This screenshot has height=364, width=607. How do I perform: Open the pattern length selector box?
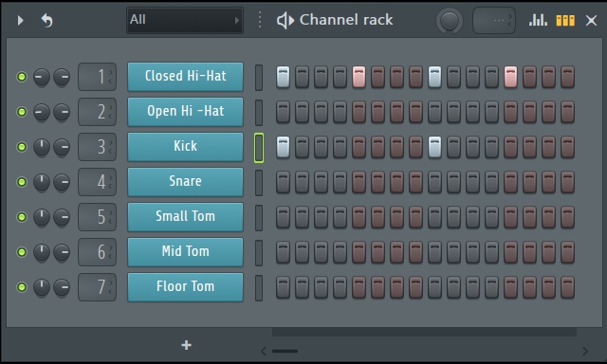[x=493, y=20]
